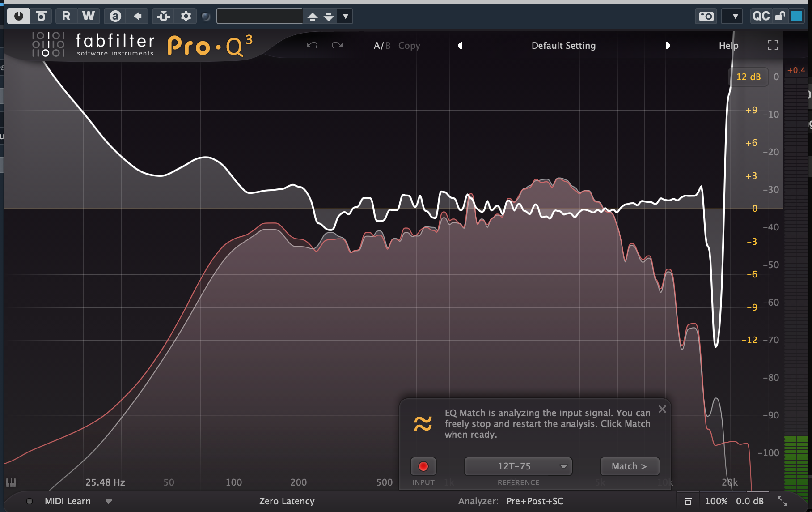Viewport: 812px width, 512px height.
Task: Click the host preset name field
Action: 260,17
